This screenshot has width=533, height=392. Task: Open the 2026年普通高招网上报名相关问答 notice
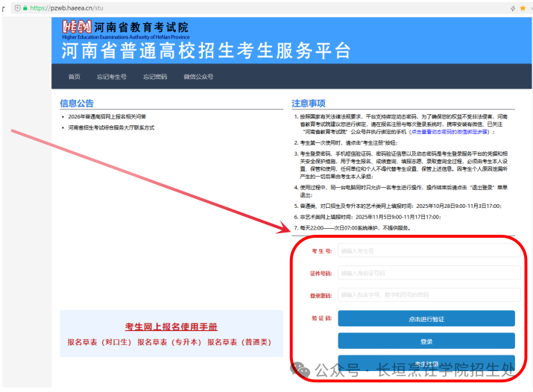pyautogui.click(x=107, y=117)
